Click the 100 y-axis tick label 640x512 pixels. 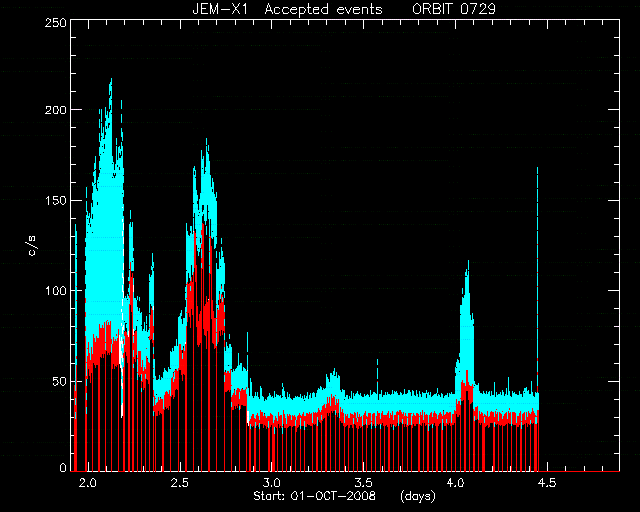point(56,291)
